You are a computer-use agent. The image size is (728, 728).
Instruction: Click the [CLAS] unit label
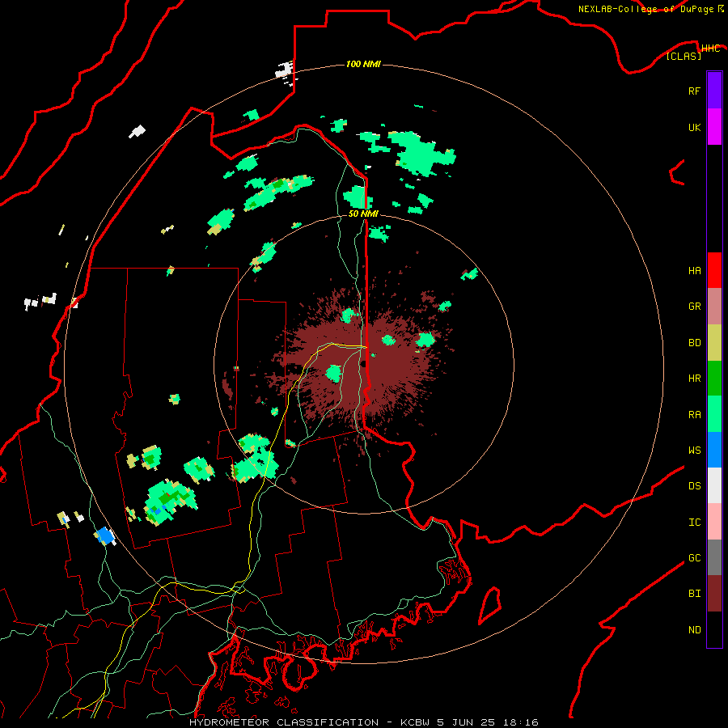(684, 56)
